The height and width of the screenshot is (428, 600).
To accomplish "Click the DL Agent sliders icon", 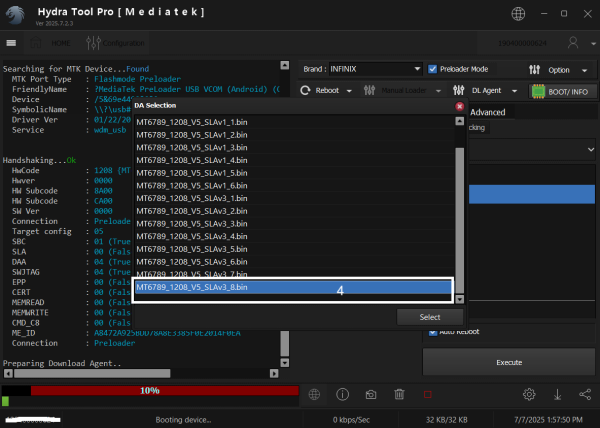I will 458,90.
